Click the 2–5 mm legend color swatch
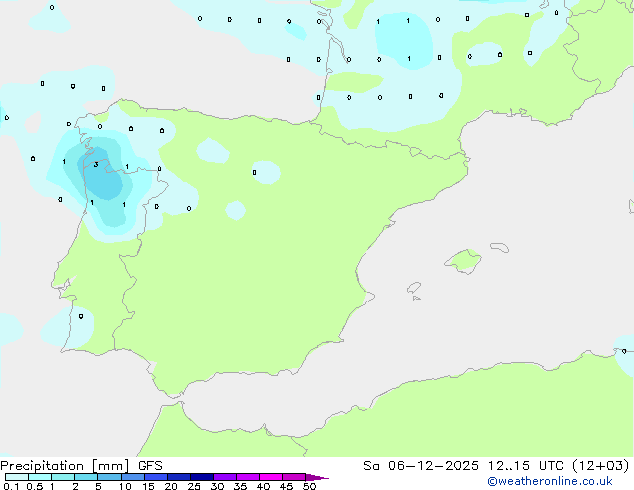This screenshot has width=634, height=490. [86, 477]
